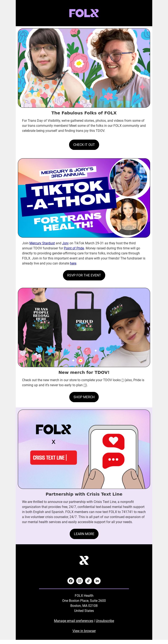The height and width of the screenshot is (644, 168).
Task: Open the TikTok social icon
Action: point(88,580)
